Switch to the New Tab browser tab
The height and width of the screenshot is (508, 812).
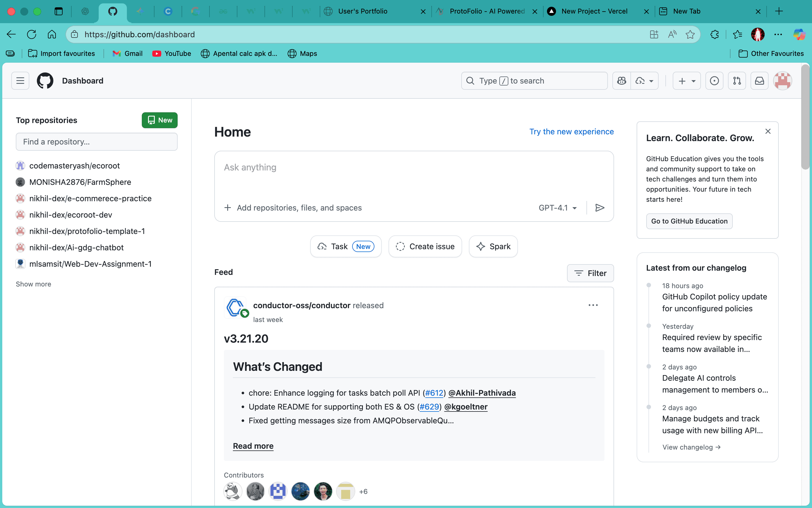[x=710, y=11]
